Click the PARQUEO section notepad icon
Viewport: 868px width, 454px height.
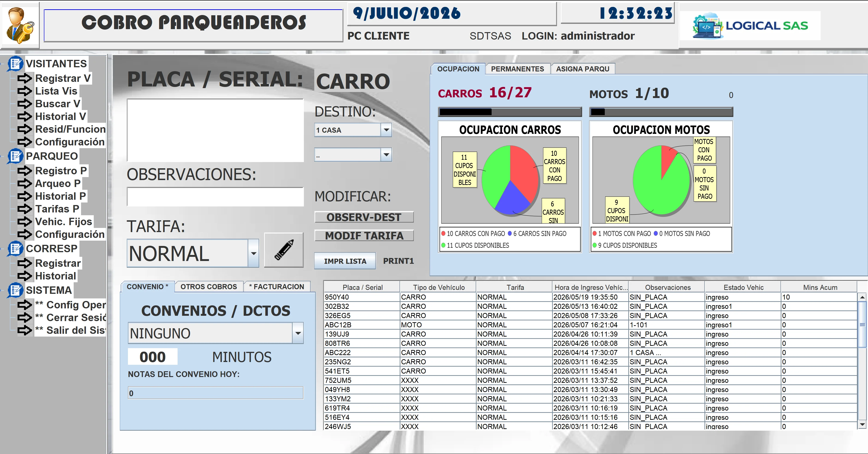click(x=15, y=156)
